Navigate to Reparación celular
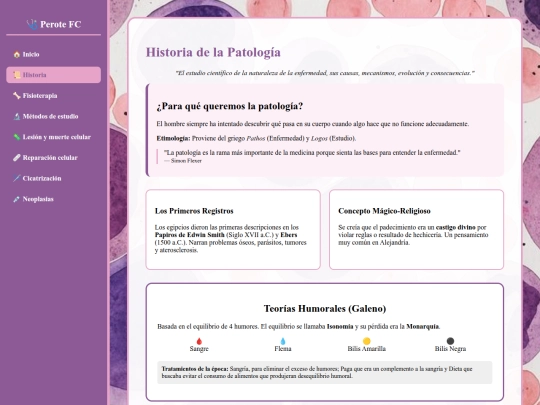The height and width of the screenshot is (405, 540). 53,158
